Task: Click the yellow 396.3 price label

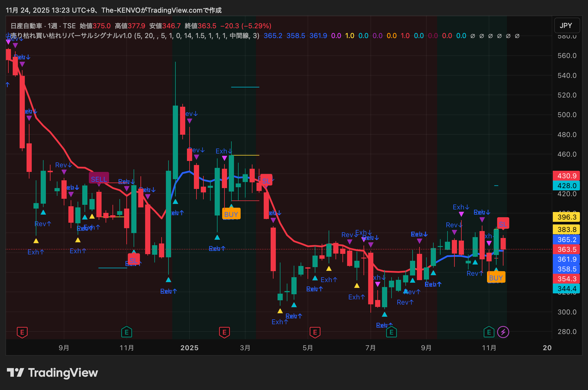Action: click(x=566, y=217)
